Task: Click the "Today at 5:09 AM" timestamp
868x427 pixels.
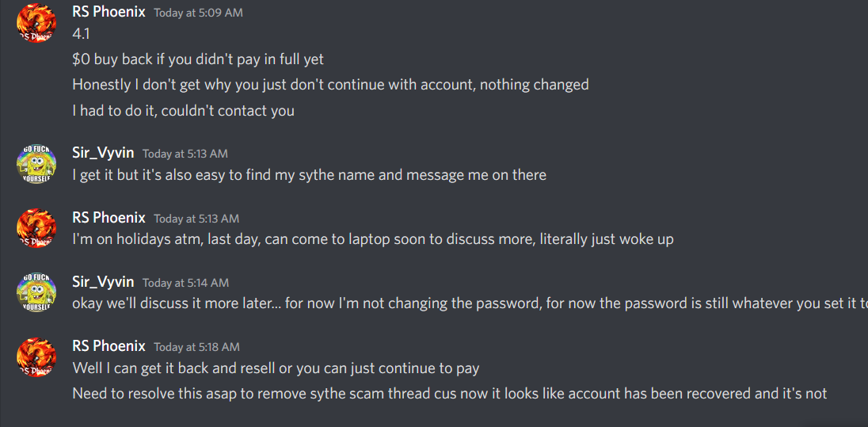Action: click(198, 13)
